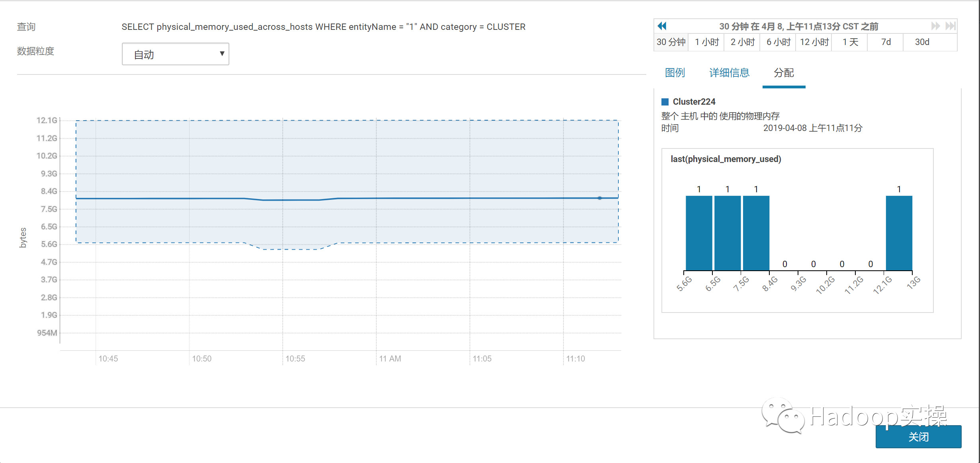This screenshot has width=980, height=463.
Task: Click the 12.1G histogram bar
Action: click(899, 233)
